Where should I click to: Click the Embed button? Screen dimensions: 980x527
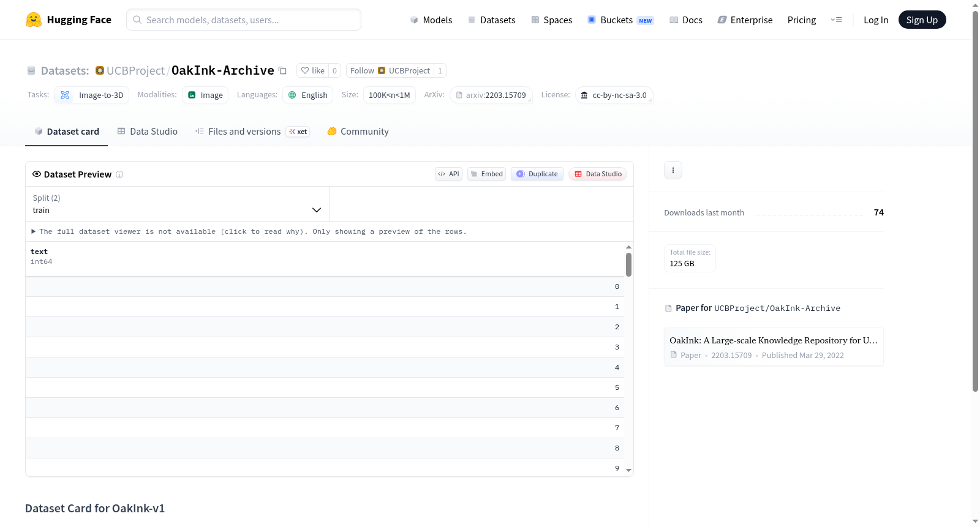click(486, 174)
